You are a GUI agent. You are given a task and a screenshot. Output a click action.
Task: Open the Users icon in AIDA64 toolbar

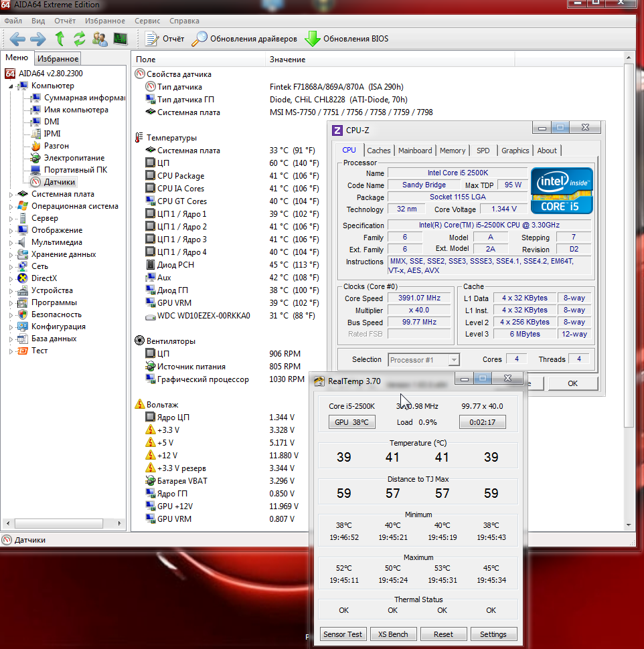coord(100,39)
